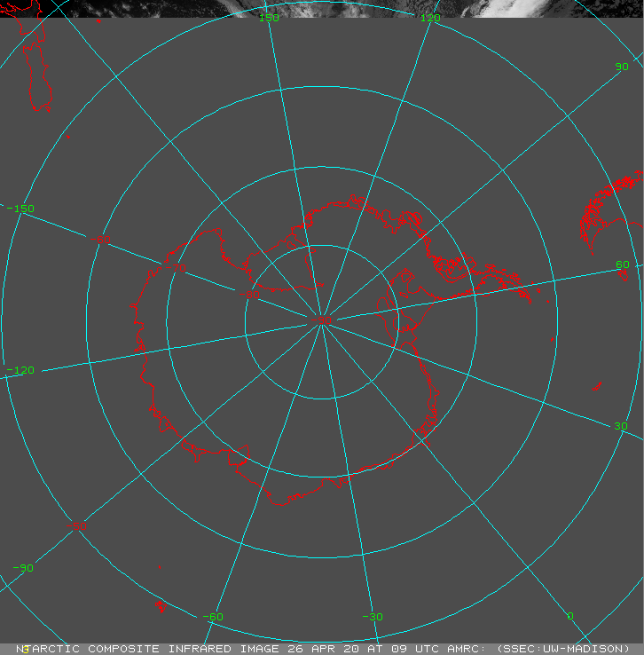
Task: Click the green -60 longitude label
Action: (213, 617)
